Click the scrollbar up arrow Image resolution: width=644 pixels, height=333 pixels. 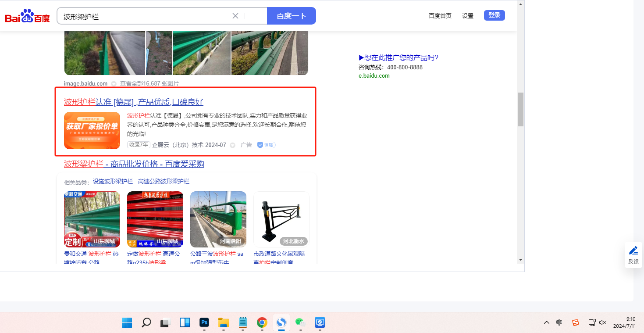coord(520,4)
